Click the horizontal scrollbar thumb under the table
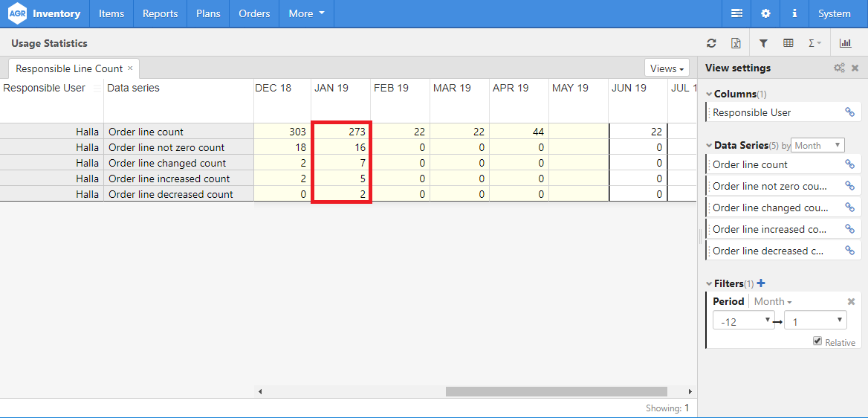 [556, 391]
